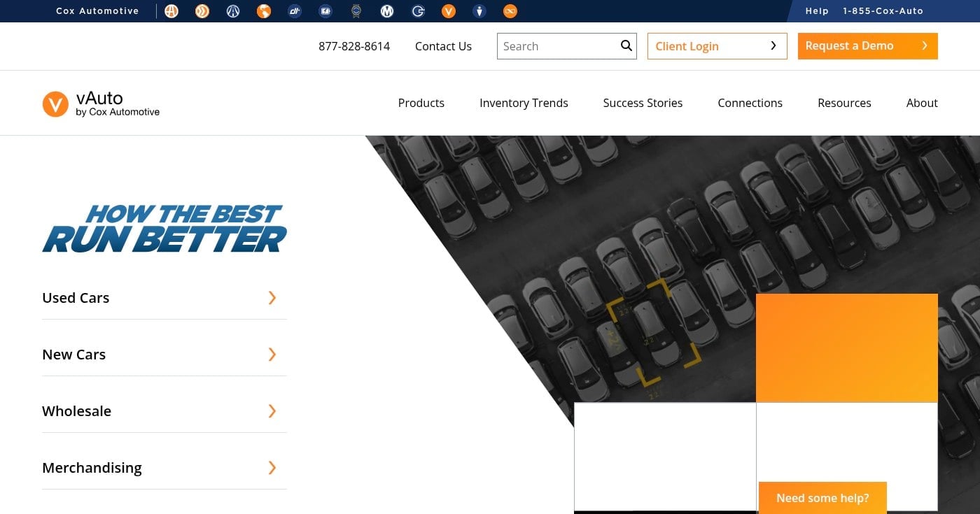980x514 pixels.
Task: Select the Merchandising link text
Action: [x=92, y=468]
